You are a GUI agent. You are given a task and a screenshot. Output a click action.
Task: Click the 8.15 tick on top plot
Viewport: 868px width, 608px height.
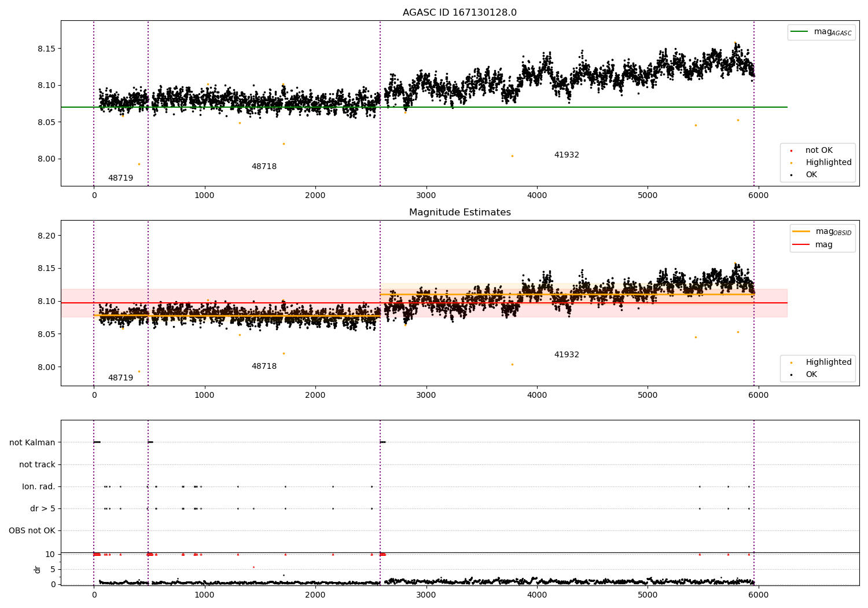pyautogui.click(x=47, y=49)
